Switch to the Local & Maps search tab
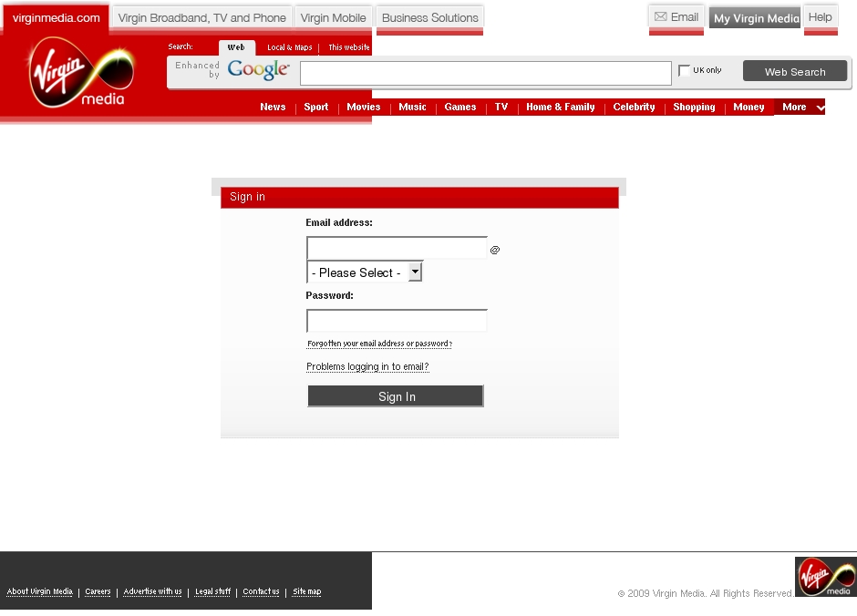The width and height of the screenshot is (857, 616). point(290,47)
